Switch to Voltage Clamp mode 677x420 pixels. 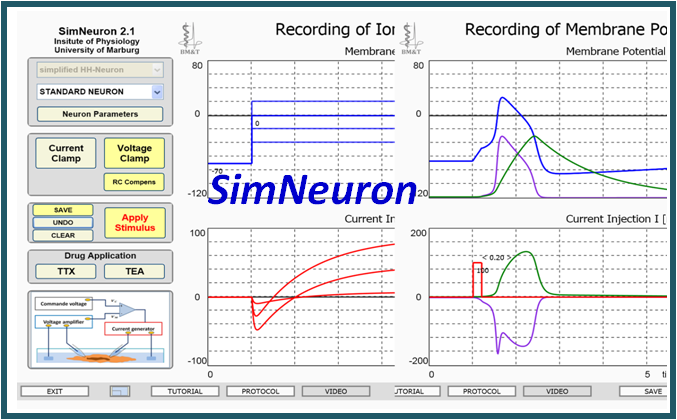pos(134,153)
